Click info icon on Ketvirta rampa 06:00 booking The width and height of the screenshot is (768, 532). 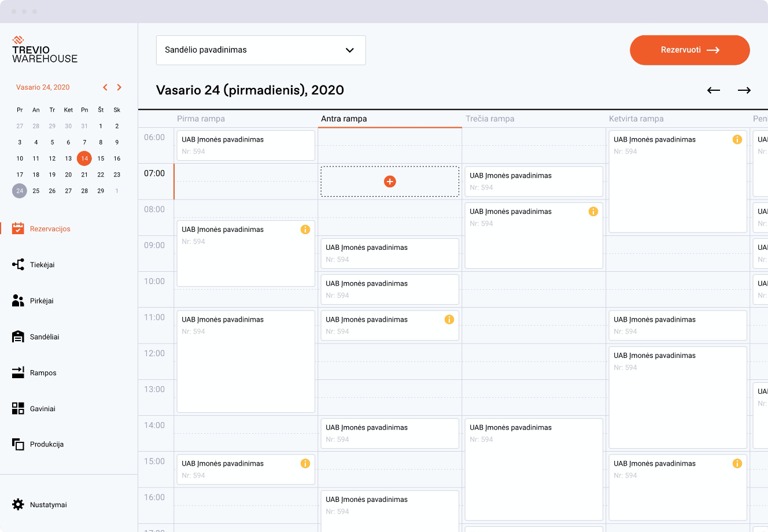(x=737, y=139)
